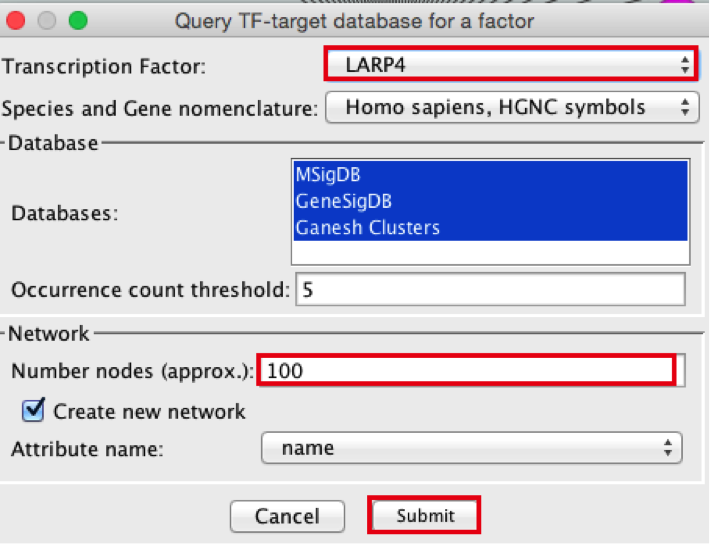Click the Number nodes (approx.) label
Viewport: 710px width, 544px height.
tap(132, 371)
